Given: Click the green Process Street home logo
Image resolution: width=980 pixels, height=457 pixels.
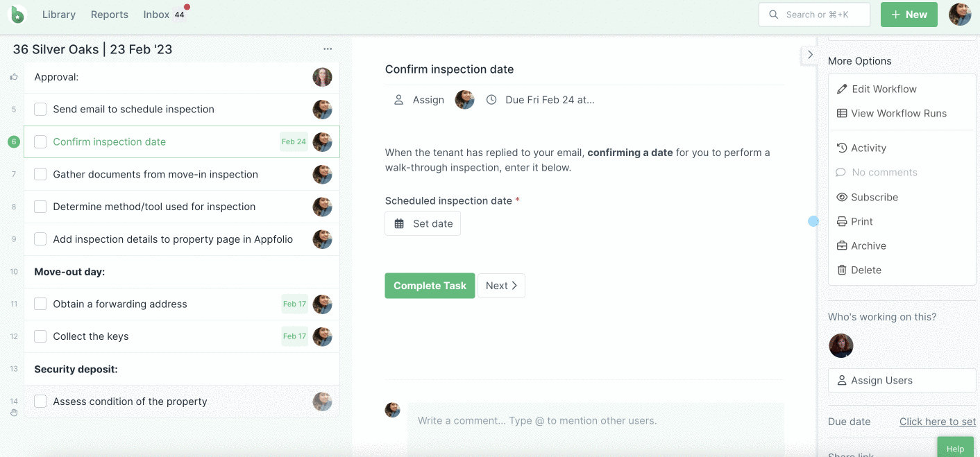Looking at the screenshot, I should point(17,14).
